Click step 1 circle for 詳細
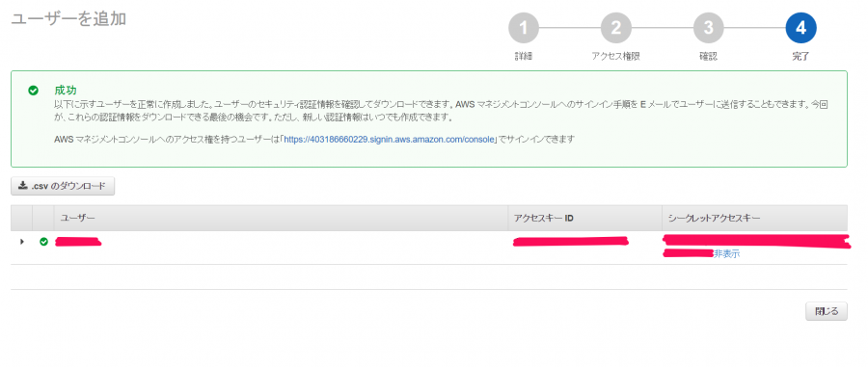868x367 pixels. coord(523,28)
